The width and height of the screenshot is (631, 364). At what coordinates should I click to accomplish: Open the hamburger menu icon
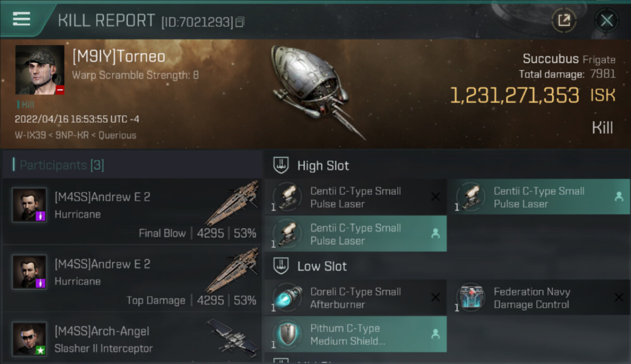tap(21, 19)
